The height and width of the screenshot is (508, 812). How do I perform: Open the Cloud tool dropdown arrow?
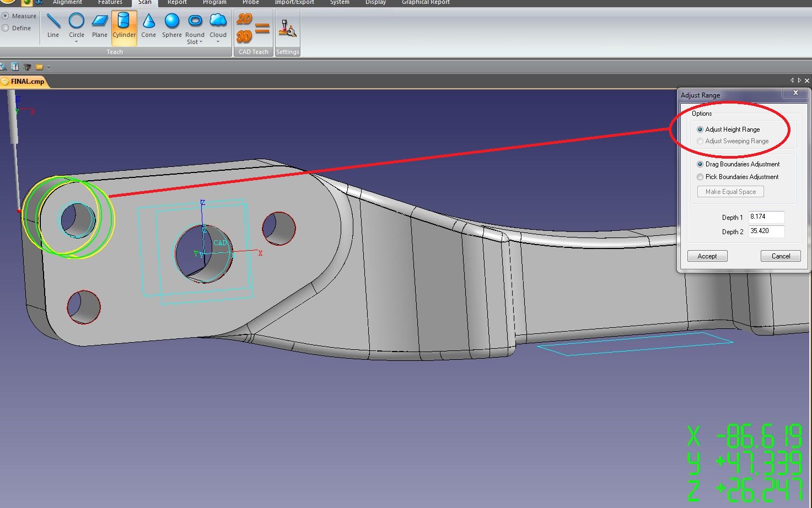pos(218,42)
